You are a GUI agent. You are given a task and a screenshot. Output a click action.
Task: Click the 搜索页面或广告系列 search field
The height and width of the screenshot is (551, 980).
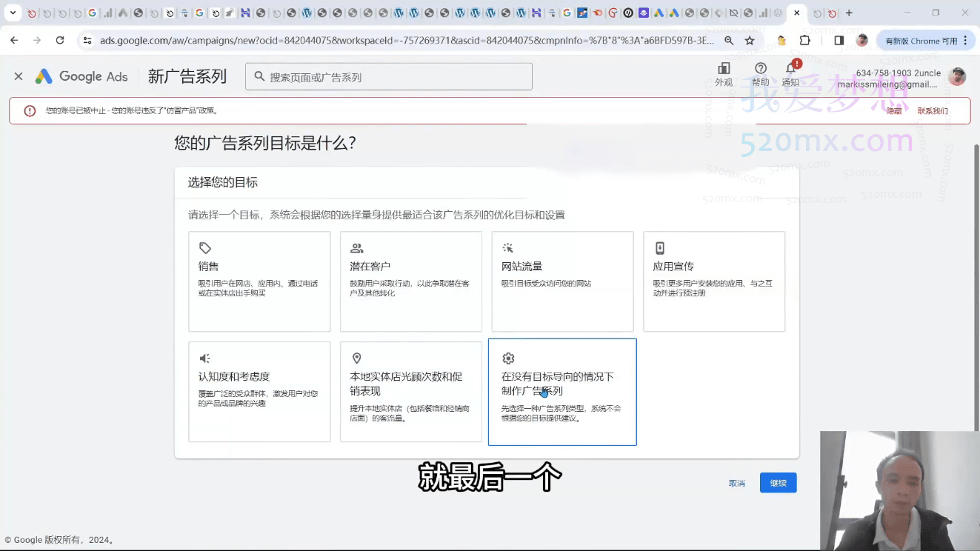pos(389,77)
